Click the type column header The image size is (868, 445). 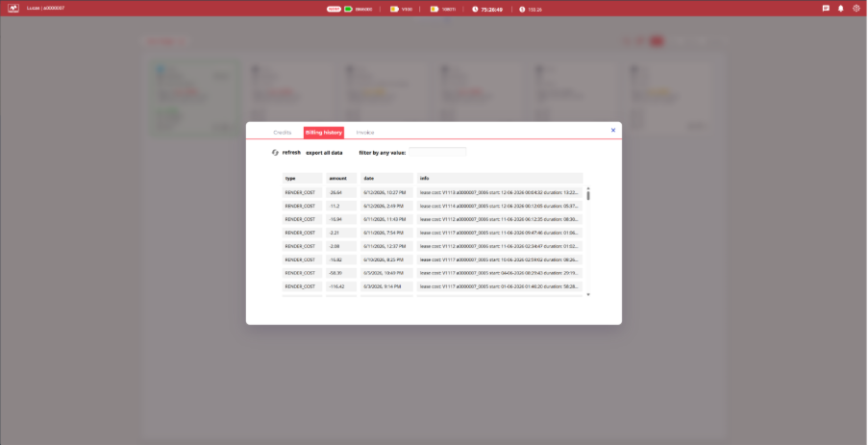point(302,178)
